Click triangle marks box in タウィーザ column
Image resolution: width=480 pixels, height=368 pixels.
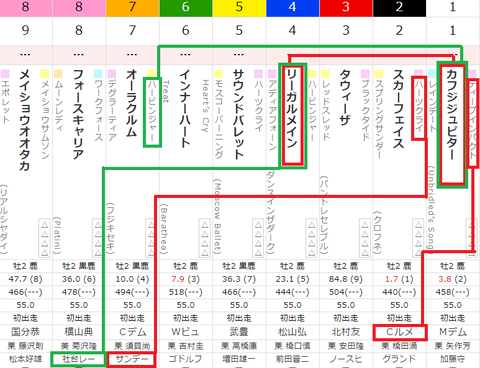tap(365, 238)
